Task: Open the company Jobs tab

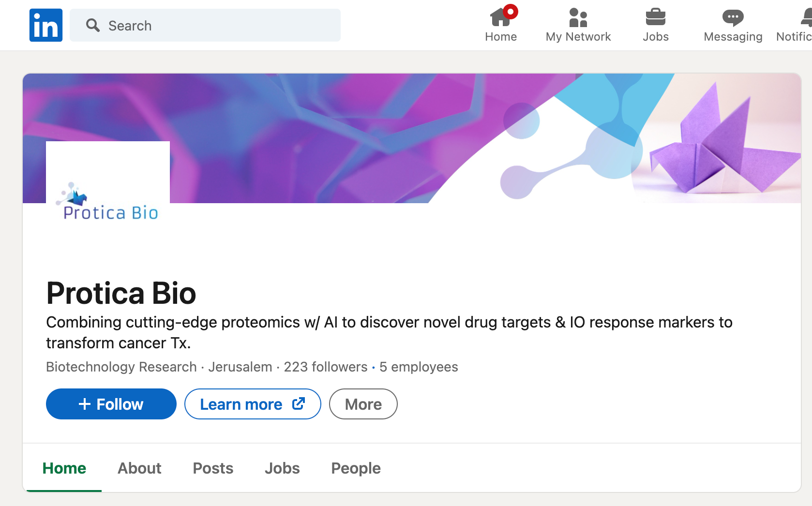Action: [282, 468]
